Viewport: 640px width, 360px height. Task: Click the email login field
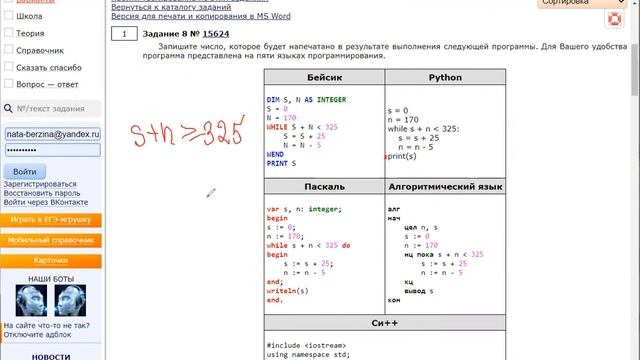53,134
